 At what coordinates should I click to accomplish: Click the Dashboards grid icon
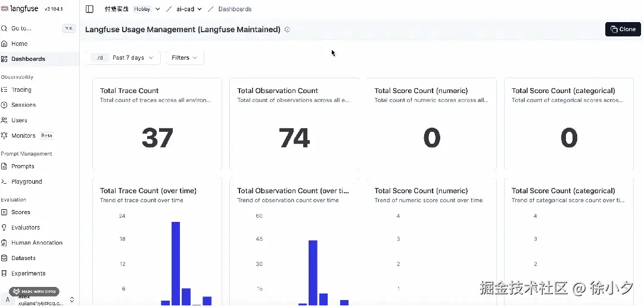(x=4, y=59)
